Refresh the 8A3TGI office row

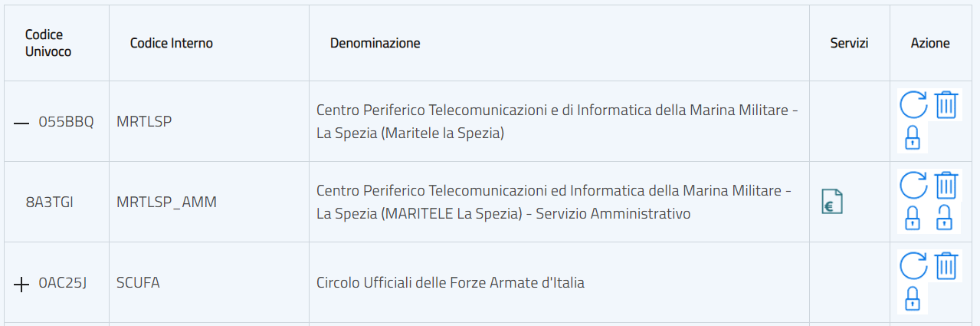913,186
